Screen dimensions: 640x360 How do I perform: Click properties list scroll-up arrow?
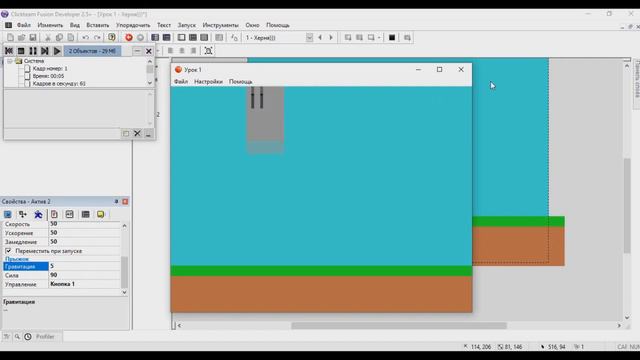tap(124, 225)
